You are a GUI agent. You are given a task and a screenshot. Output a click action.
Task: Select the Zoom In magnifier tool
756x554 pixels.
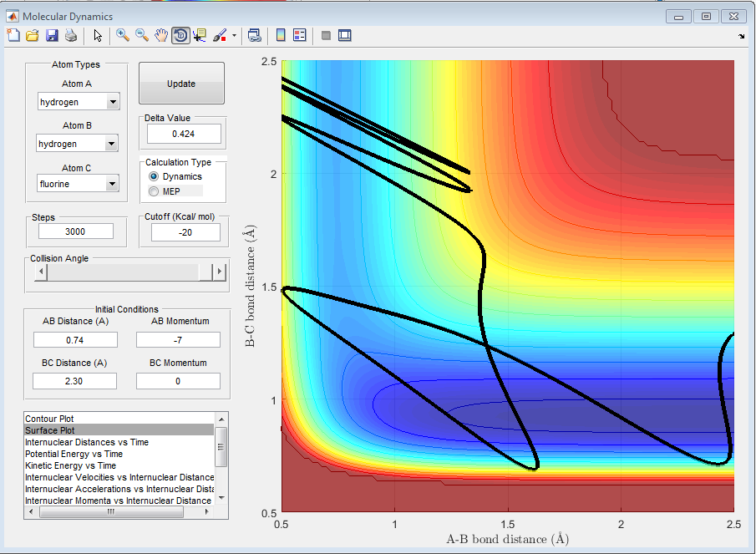[123, 35]
